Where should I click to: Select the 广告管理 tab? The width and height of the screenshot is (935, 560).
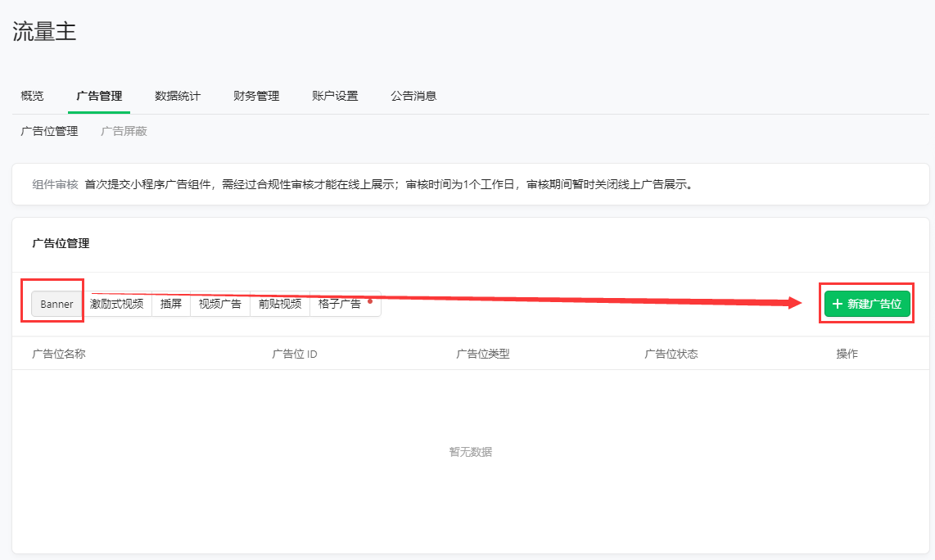tap(99, 96)
